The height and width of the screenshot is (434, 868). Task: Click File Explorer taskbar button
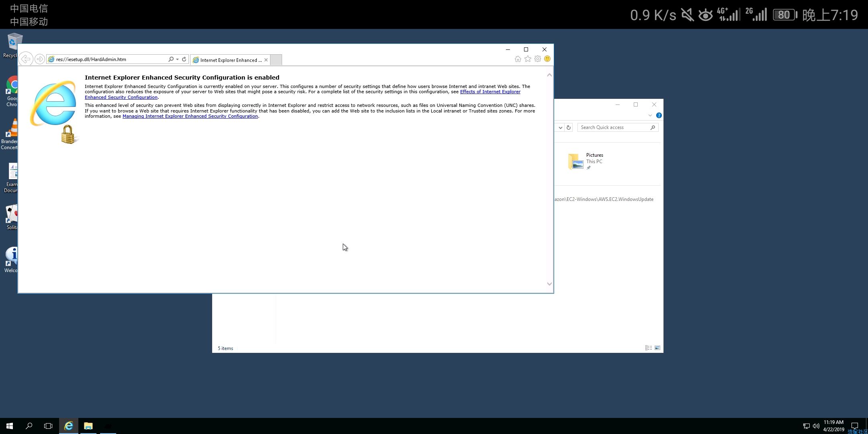tap(88, 426)
